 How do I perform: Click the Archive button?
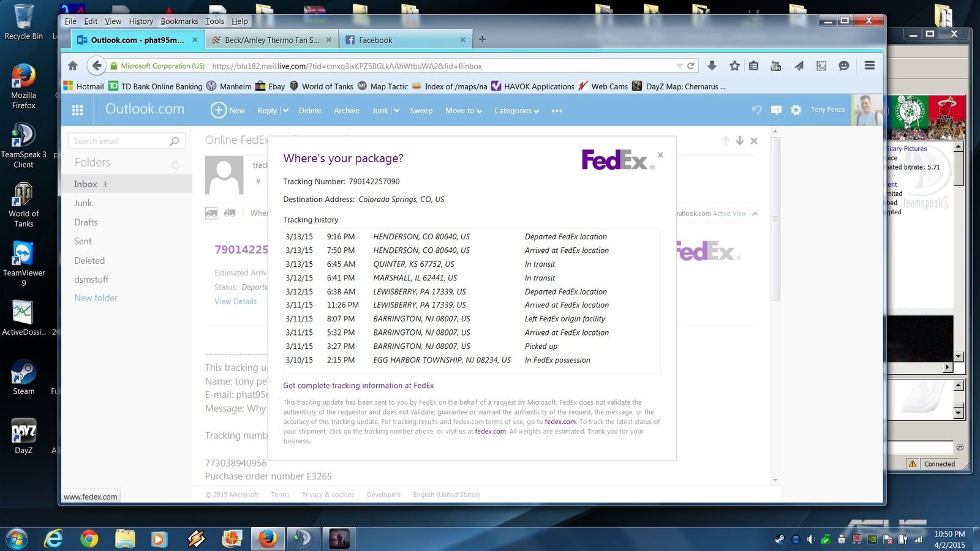coord(347,111)
